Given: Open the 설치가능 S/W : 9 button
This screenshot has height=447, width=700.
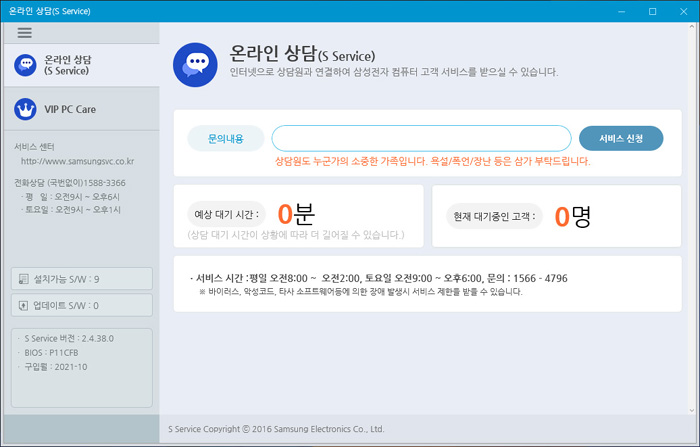Looking at the screenshot, I should point(82,279).
